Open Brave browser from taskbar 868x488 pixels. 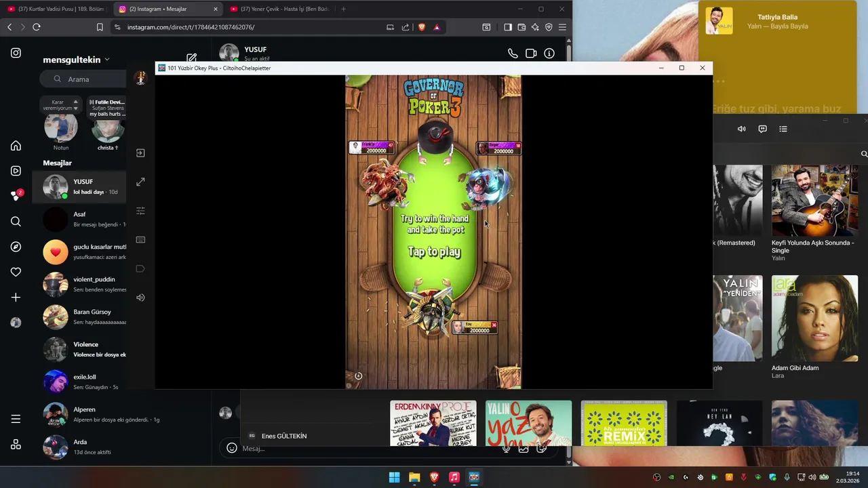coord(434,477)
